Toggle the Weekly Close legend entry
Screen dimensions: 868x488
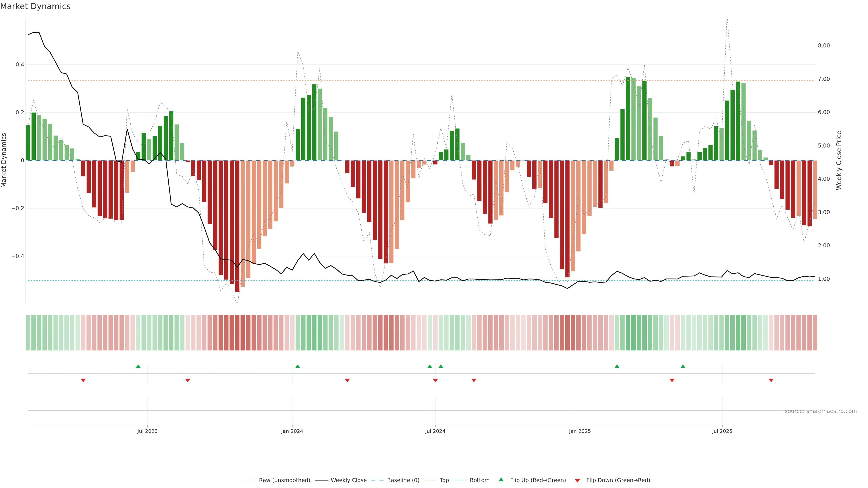pyautogui.click(x=348, y=480)
